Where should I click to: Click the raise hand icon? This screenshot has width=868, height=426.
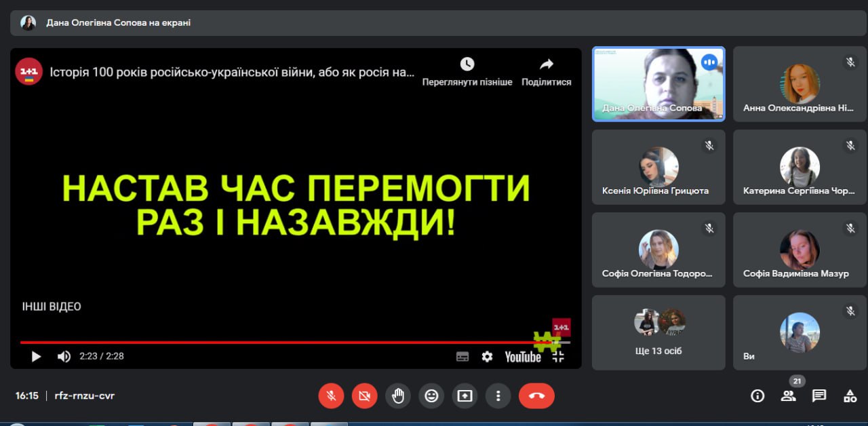[x=398, y=395]
